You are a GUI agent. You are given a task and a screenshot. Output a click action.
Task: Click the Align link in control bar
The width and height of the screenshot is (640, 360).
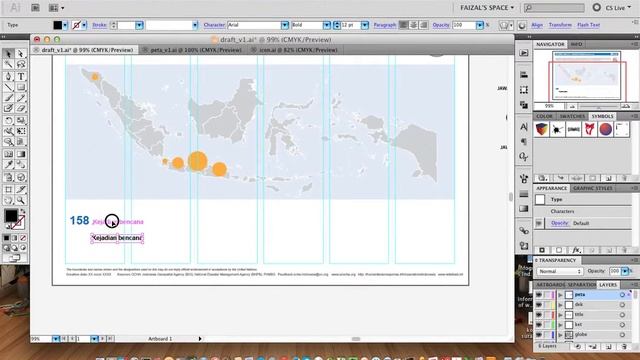pyautogui.click(x=537, y=25)
